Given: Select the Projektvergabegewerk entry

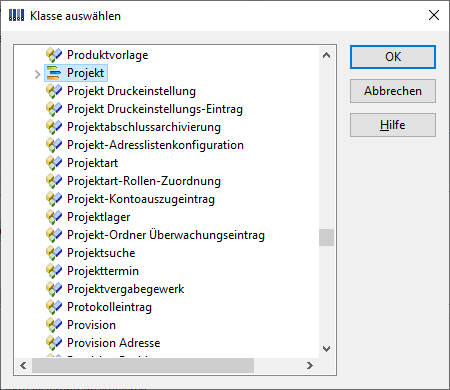Looking at the screenshot, I should click(126, 289).
